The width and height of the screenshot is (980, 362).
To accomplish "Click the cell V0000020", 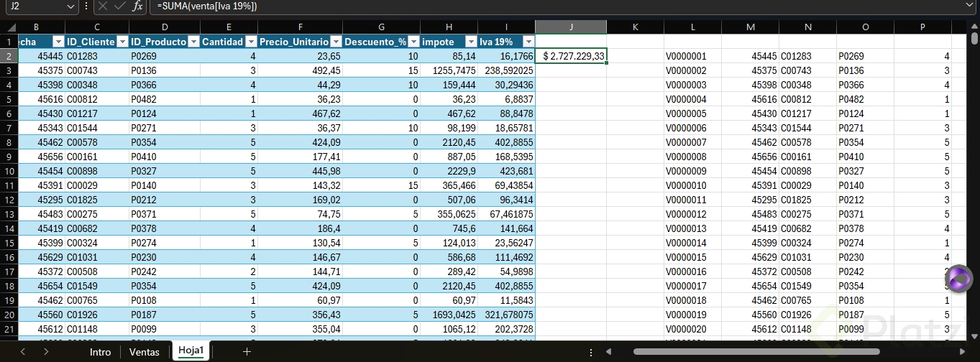I will click(692, 329).
